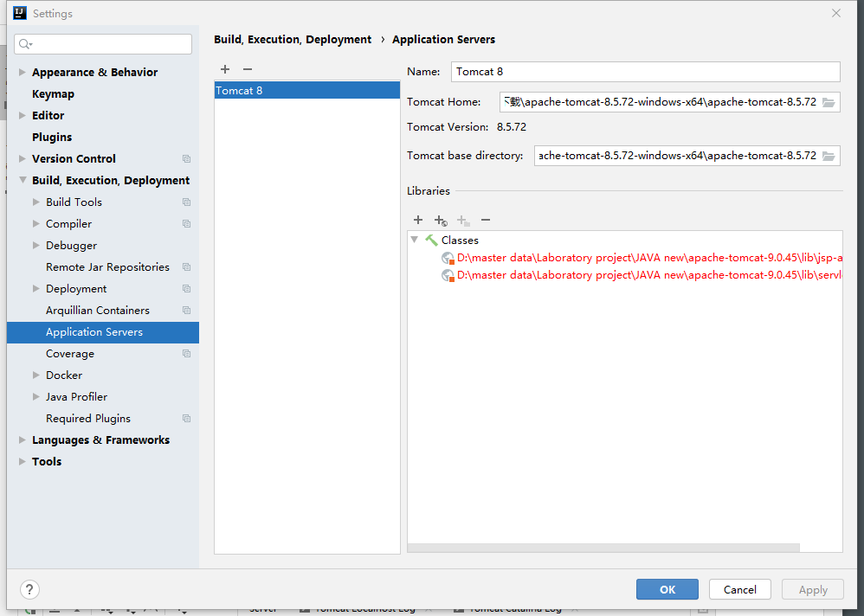Image resolution: width=864 pixels, height=616 pixels.
Task: Click the Classes node label
Action: (x=460, y=241)
